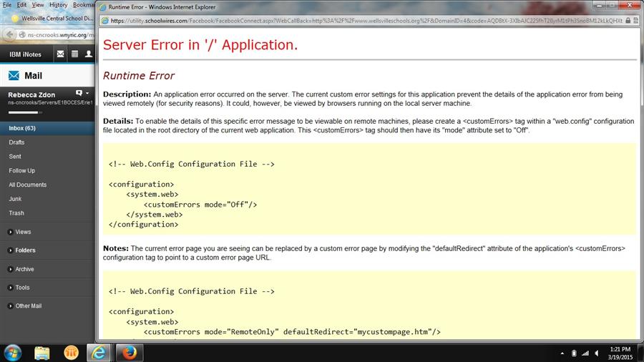Click the Show Desktop strip at taskbar end
Image resolution: width=644 pixels, height=362 pixels.
(x=641, y=353)
